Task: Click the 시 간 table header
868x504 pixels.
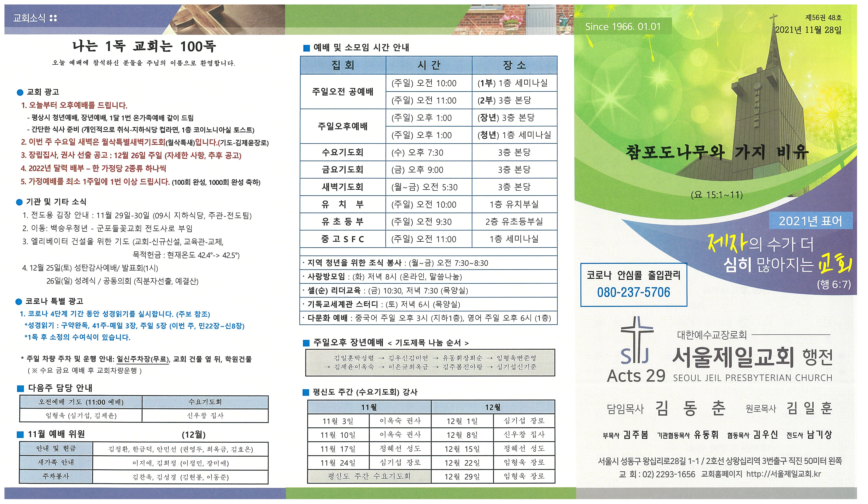Action: (x=429, y=65)
